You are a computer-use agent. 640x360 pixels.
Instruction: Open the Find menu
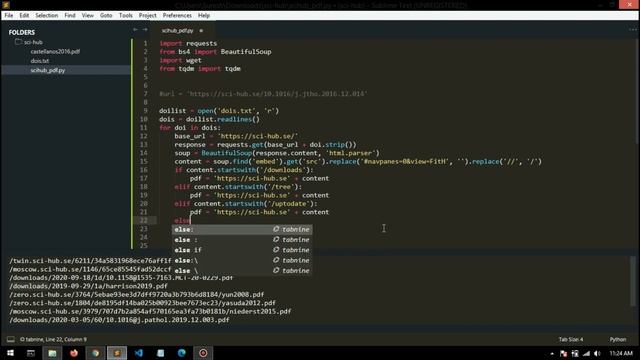click(70, 16)
